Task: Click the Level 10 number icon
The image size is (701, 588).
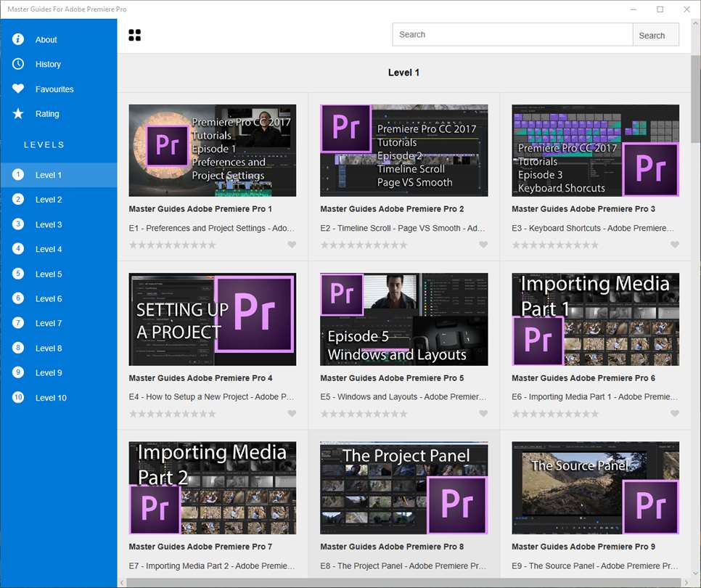Action: tap(18, 397)
